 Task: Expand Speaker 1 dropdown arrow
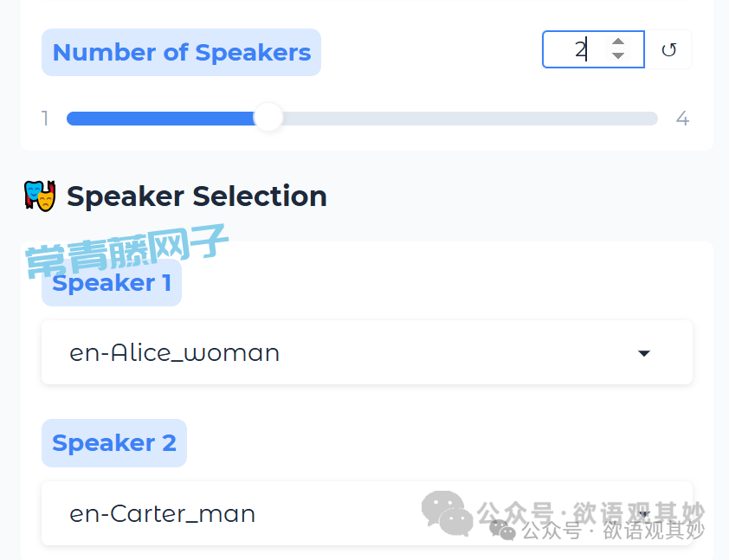(x=643, y=353)
